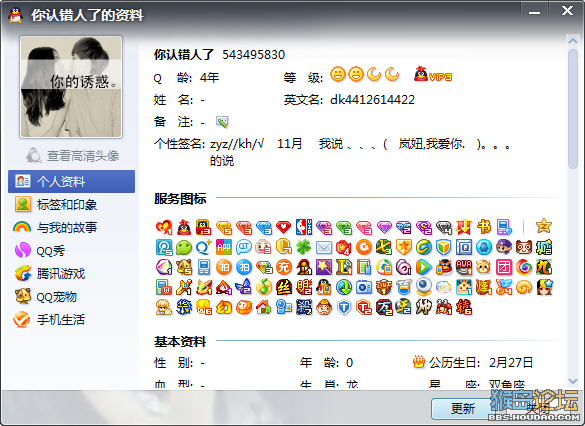
Task: Click the blue penguin circle service icon
Action: coord(484,247)
